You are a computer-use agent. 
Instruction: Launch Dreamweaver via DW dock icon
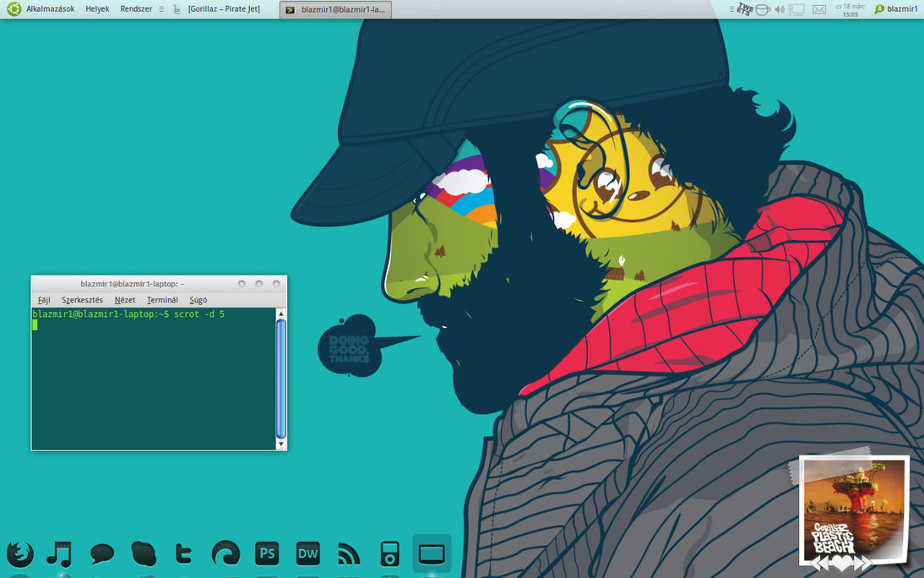[308, 553]
